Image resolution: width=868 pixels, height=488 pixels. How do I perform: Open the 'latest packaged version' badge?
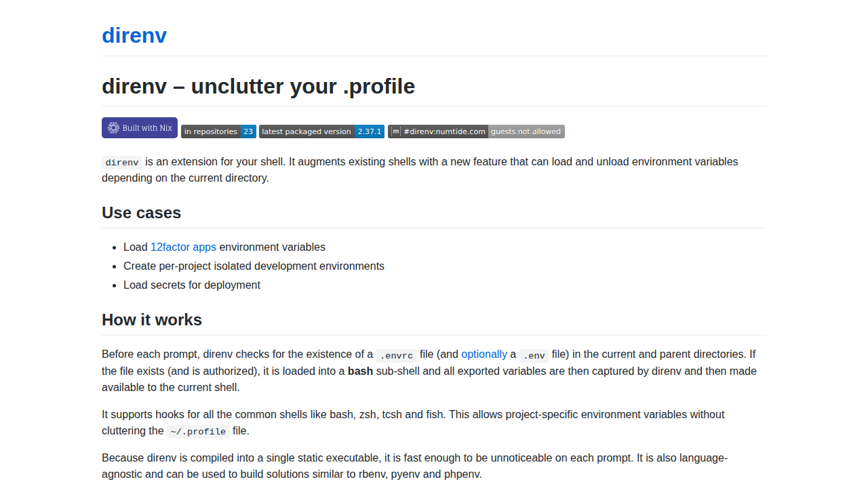(x=307, y=131)
